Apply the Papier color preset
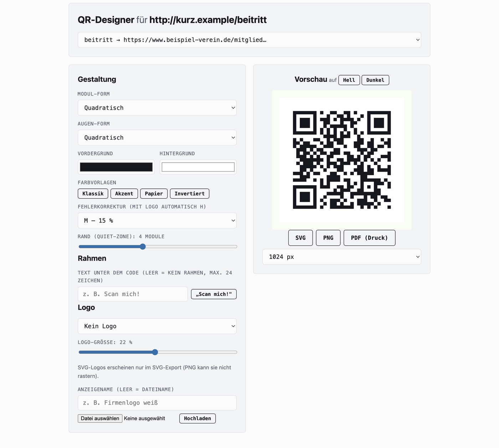Screen dimensions: 499x448 [154, 194]
